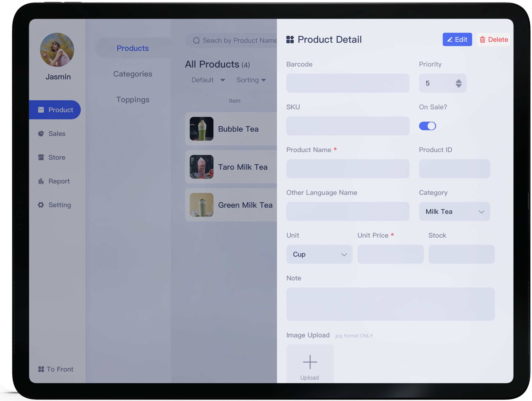Open the Sorting dropdown
The image size is (532, 401).
click(251, 80)
